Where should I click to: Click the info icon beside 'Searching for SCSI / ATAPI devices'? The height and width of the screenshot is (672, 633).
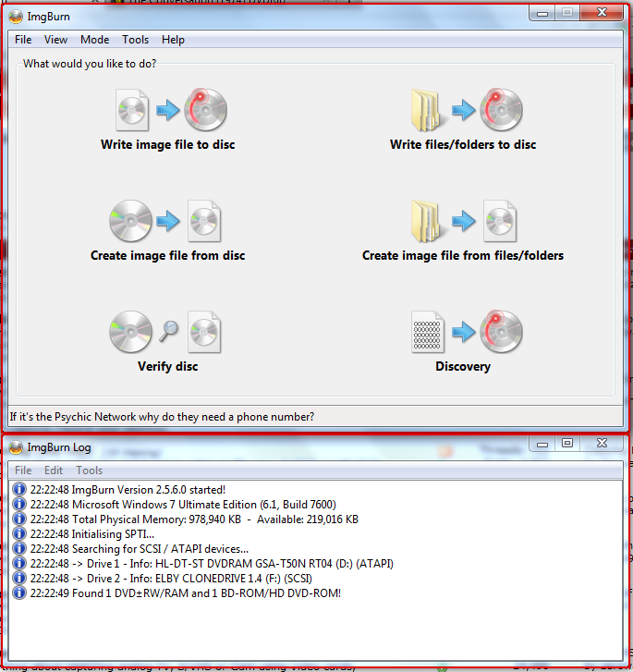click(18, 548)
